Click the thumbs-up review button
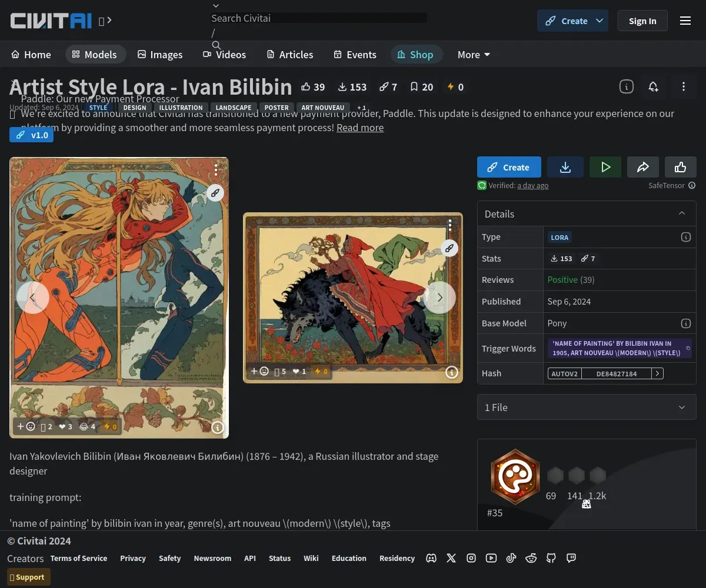Image resolution: width=706 pixels, height=588 pixels. [681, 167]
